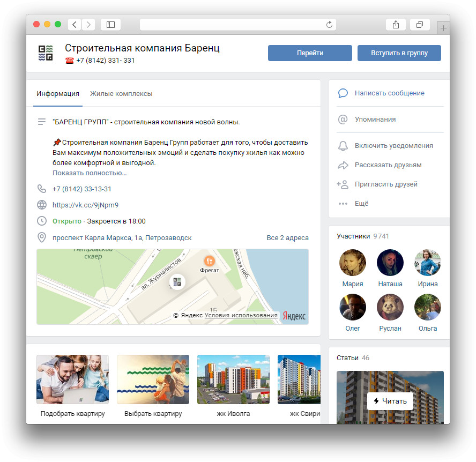The image size is (476, 462).
Task: Open Все 2 адреса
Action: (x=287, y=237)
